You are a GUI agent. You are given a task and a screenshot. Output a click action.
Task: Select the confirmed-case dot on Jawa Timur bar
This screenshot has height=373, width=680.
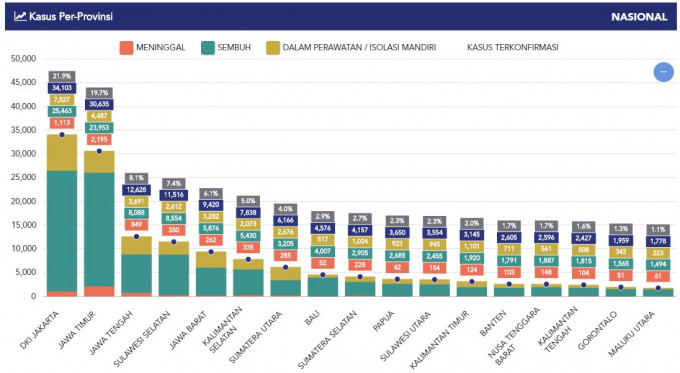[99, 151]
